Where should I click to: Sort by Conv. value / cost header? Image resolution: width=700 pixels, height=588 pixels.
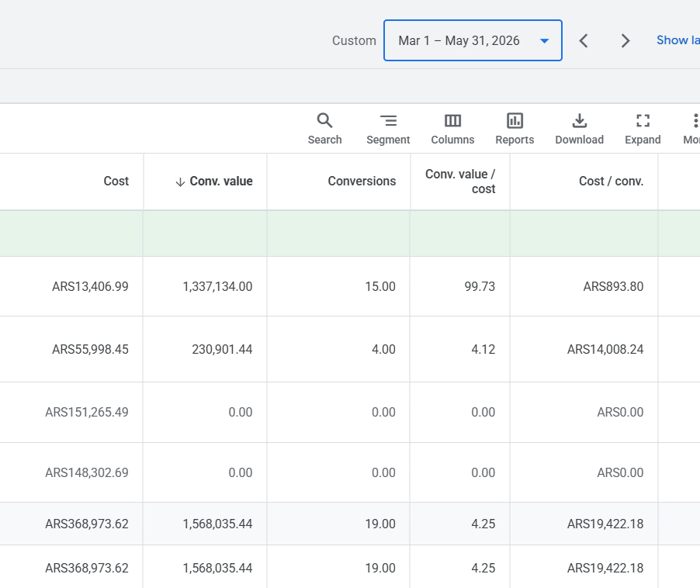click(x=460, y=181)
